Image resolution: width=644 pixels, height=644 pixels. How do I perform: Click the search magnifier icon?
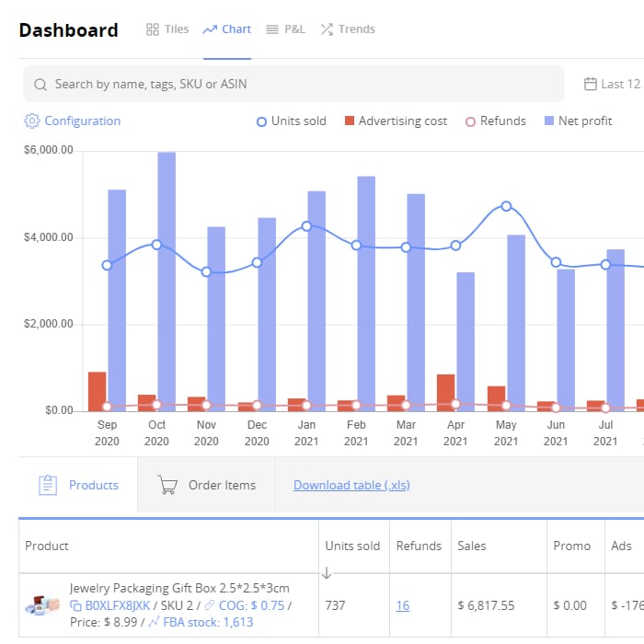pos(40,85)
